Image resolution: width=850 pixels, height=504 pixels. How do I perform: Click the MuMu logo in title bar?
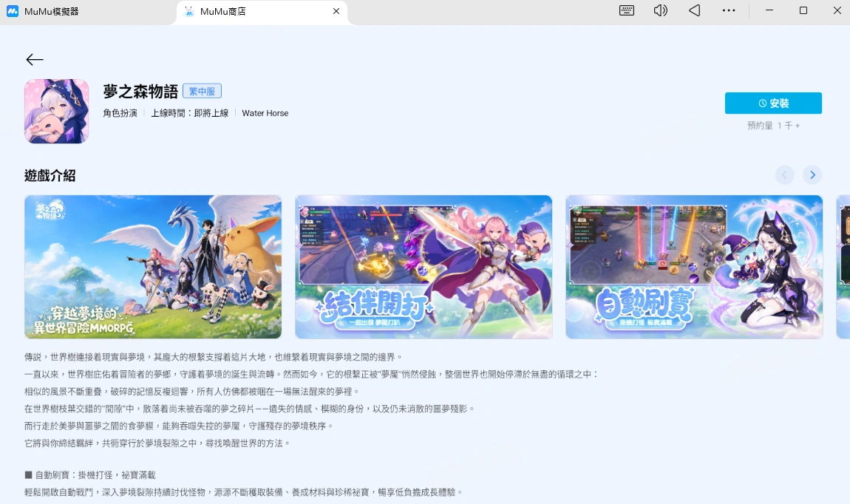click(13, 11)
